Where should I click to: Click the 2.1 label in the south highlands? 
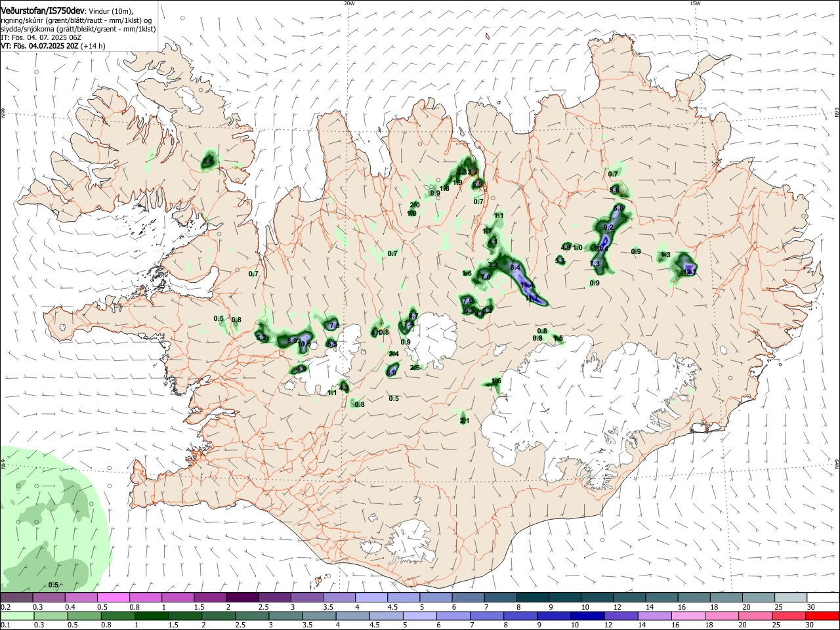[465, 421]
